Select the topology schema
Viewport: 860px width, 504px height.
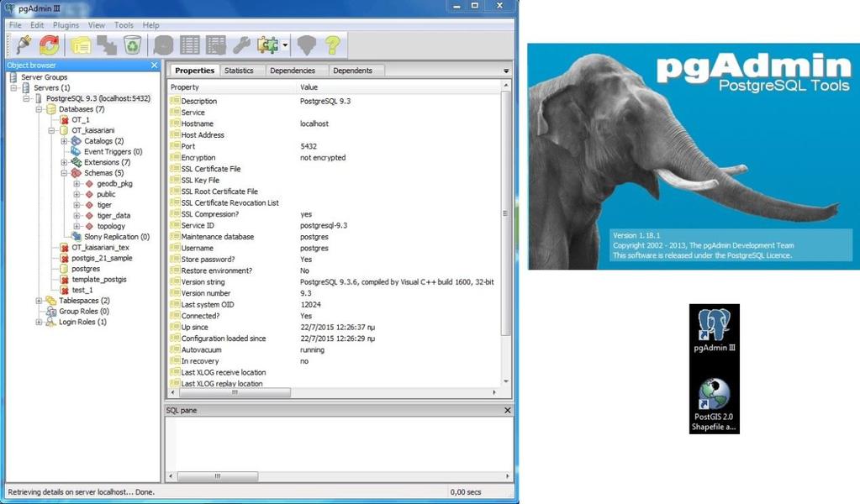point(111,226)
